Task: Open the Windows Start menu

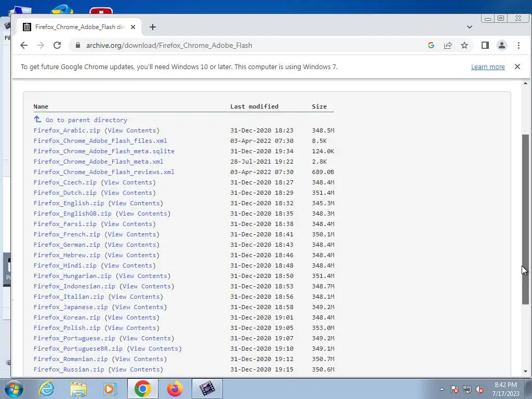Action: point(14,389)
